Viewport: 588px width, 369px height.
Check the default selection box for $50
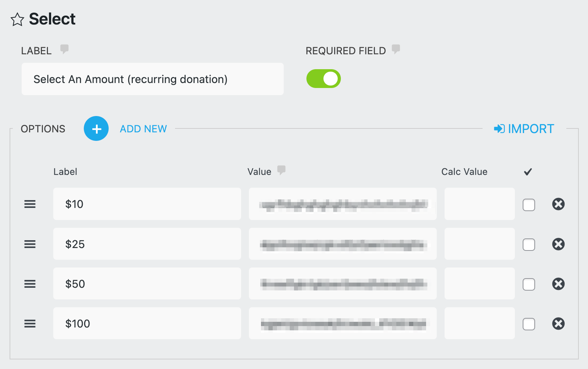[529, 284]
